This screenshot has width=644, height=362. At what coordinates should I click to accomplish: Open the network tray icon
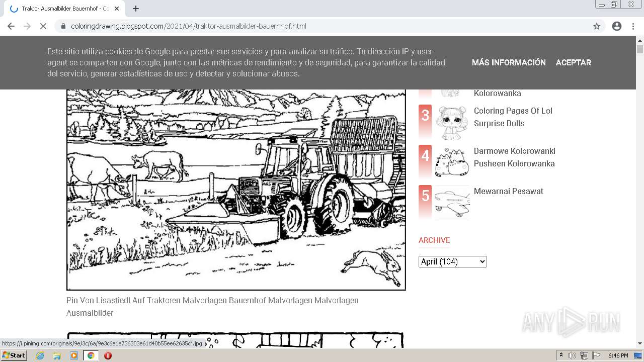point(584,355)
